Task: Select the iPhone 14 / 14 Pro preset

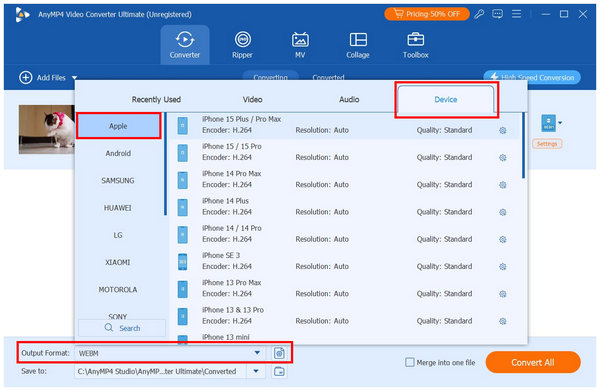Action: pos(344,235)
